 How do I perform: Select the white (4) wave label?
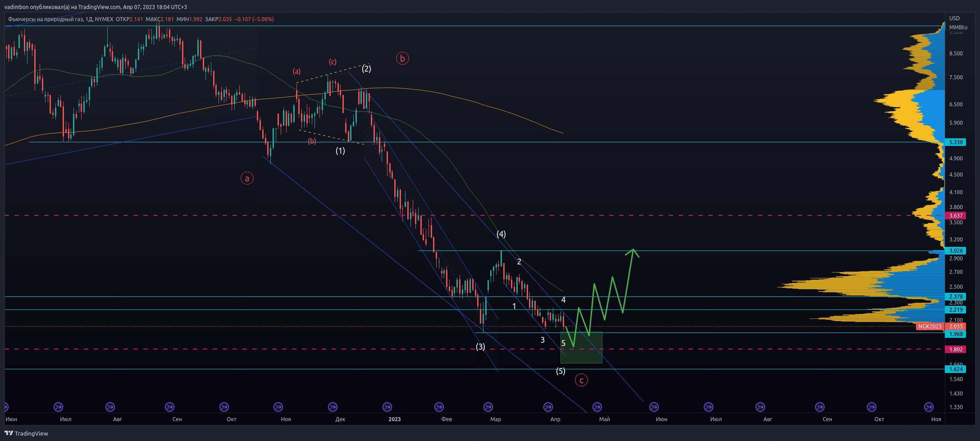click(501, 234)
